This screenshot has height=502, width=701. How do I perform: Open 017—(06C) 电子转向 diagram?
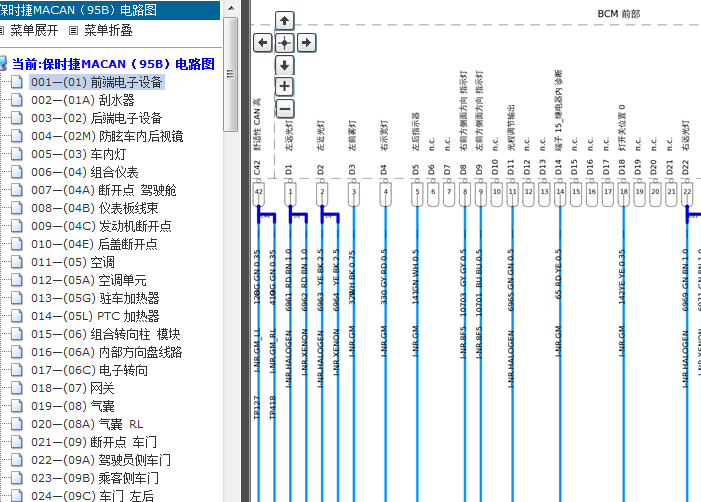tap(89, 370)
